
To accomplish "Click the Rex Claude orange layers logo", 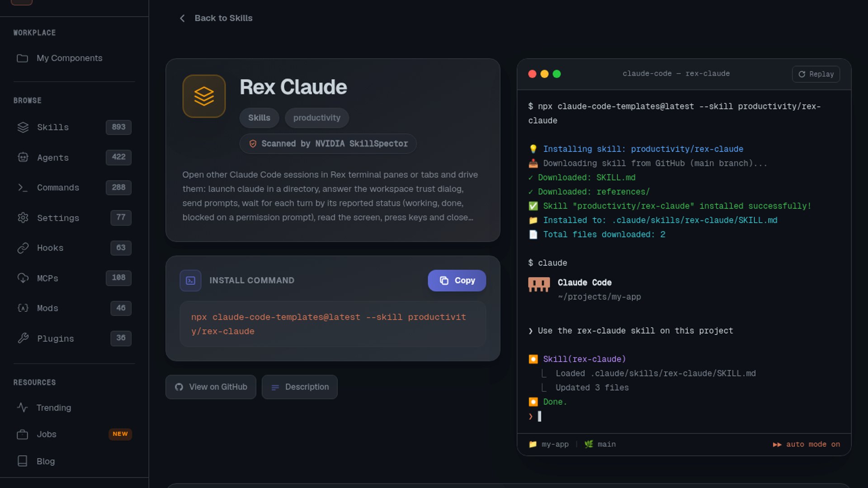I will (x=204, y=96).
